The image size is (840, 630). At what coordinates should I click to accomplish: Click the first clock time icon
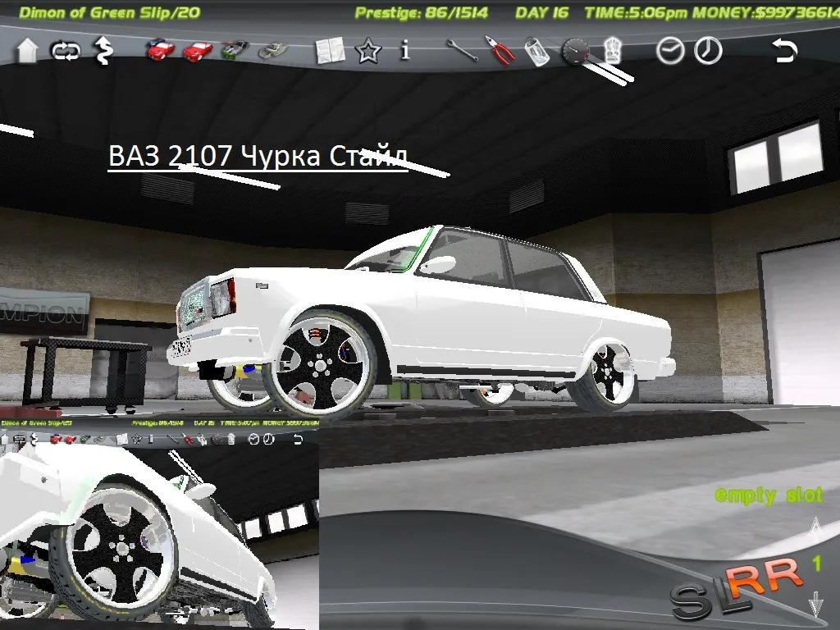click(670, 51)
